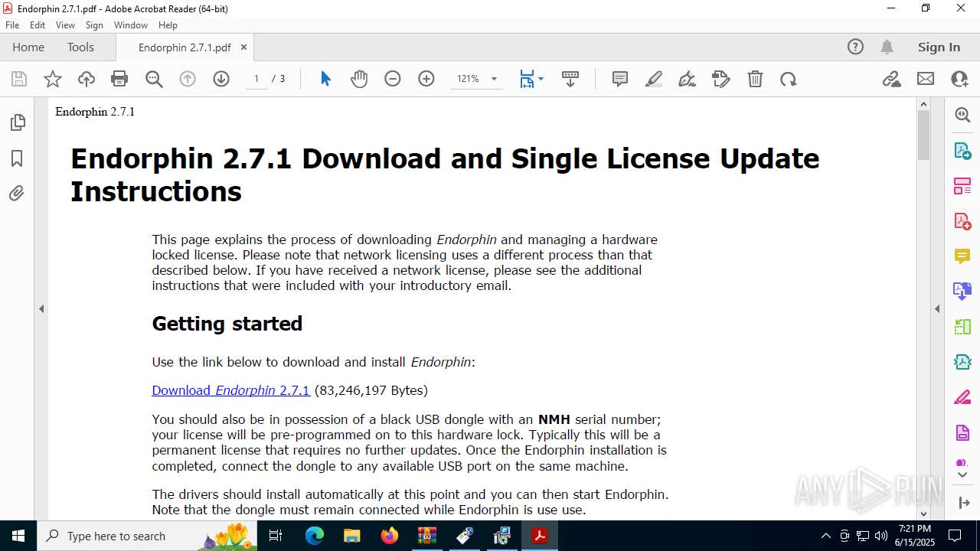980x551 pixels.
Task: Click the share with others person icon
Action: tap(959, 79)
